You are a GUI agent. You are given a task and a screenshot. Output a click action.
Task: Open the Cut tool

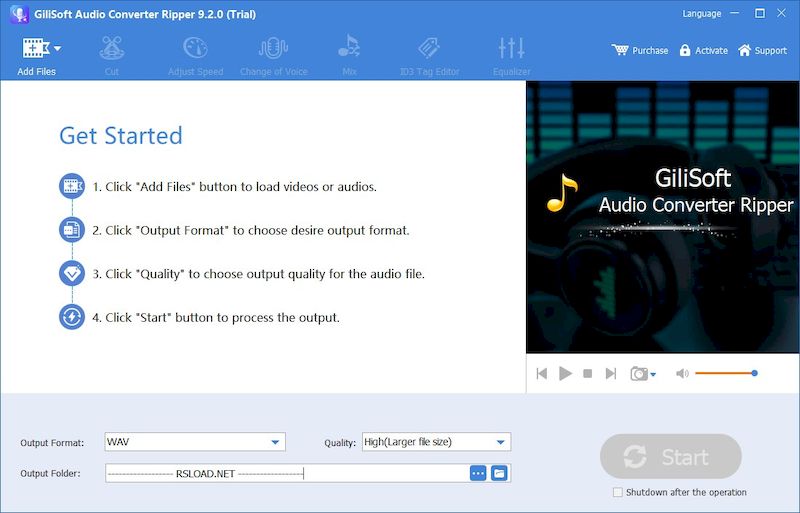[x=112, y=48]
